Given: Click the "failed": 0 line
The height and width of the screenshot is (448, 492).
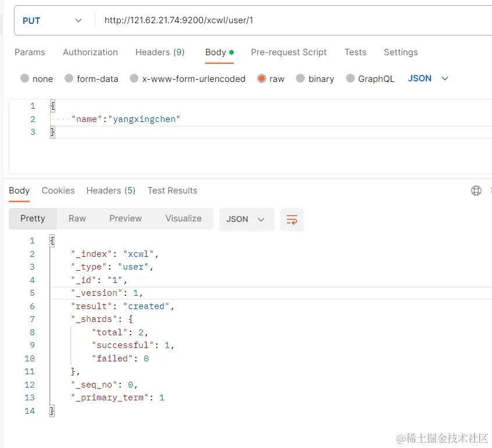Looking at the screenshot, I should pos(120,359).
